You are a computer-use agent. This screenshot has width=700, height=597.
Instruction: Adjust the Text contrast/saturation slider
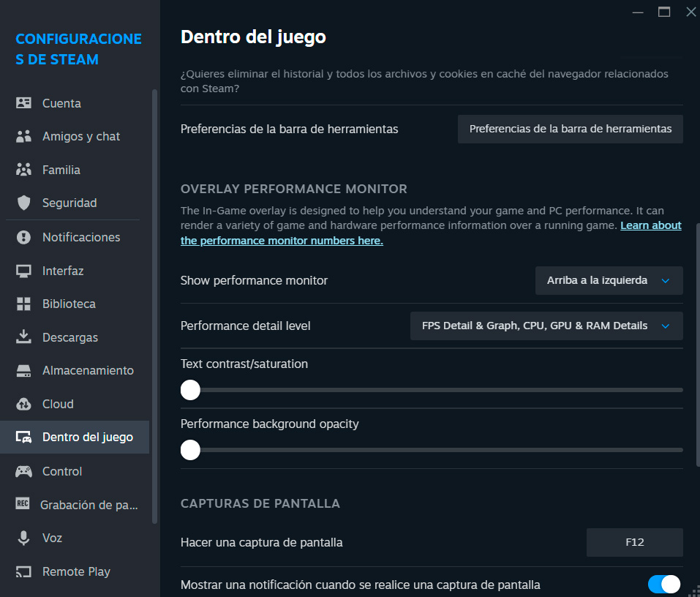[190, 390]
